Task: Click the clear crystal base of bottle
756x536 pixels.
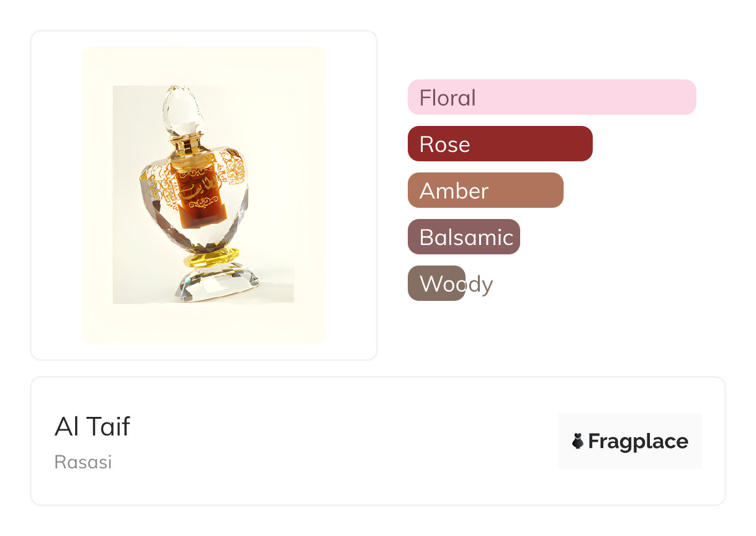Action: pyautogui.click(x=217, y=282)
